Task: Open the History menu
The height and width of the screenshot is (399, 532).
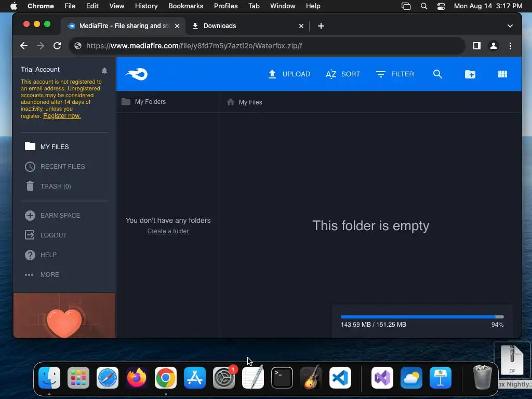Action: tap(146, 6)
